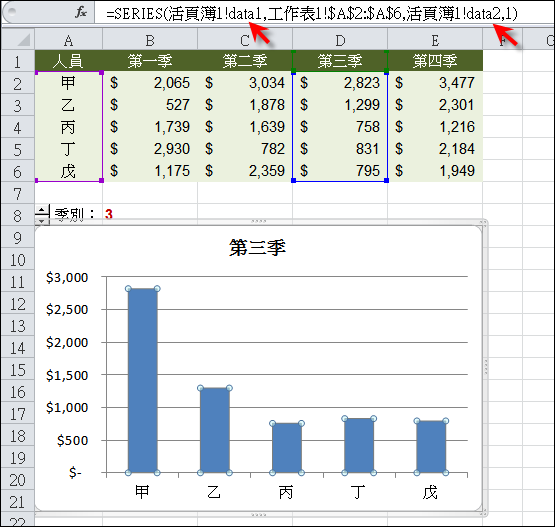
Task: Click the 甲 category label under the chart
Action: (142, 492)
